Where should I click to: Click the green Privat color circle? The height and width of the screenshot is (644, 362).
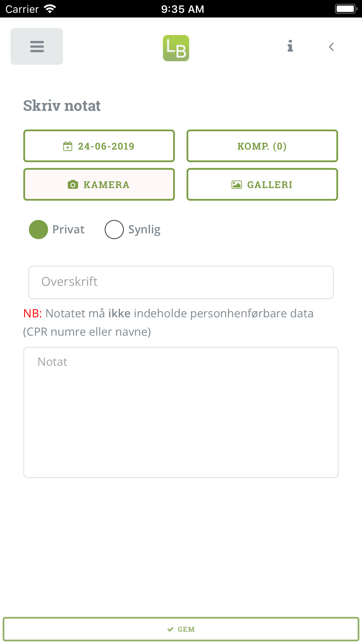coord(38,230)
